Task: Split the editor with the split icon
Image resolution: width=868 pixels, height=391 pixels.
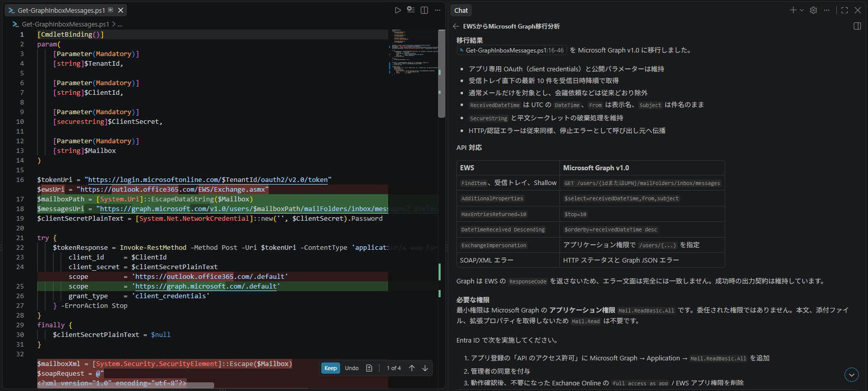Action: pyautogui.click(x=424, y=10)
